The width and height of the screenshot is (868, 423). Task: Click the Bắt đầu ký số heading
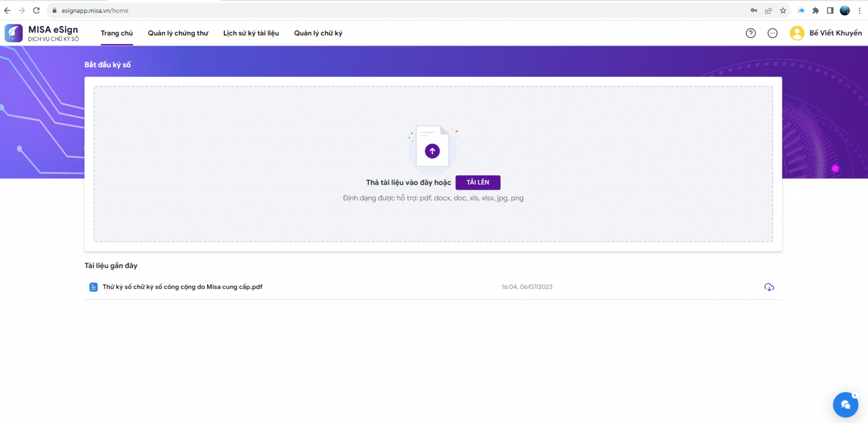coord(108,64)
